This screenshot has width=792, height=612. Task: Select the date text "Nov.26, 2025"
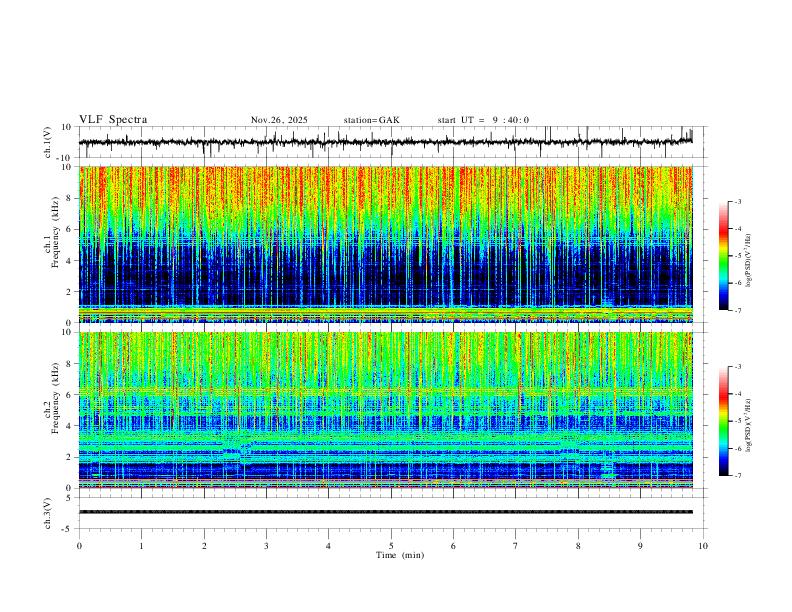[279, 120]
